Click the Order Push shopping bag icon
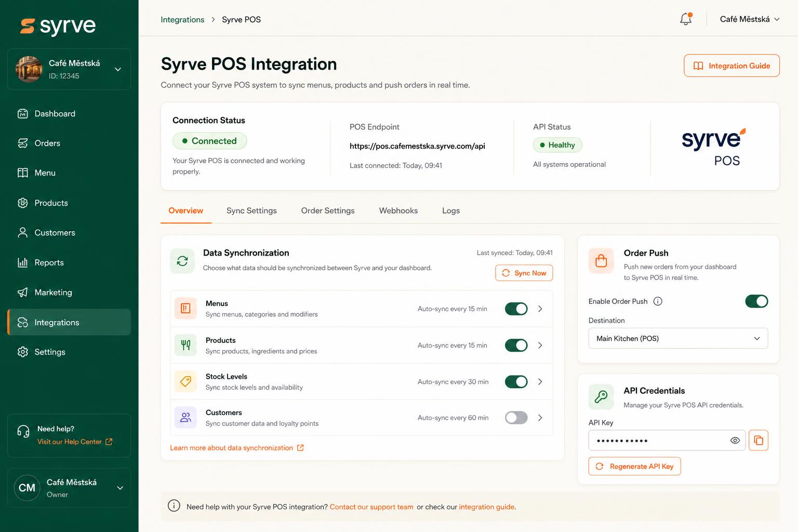Image resolution: width=798 pixels, height=532 pixels. 601,261
